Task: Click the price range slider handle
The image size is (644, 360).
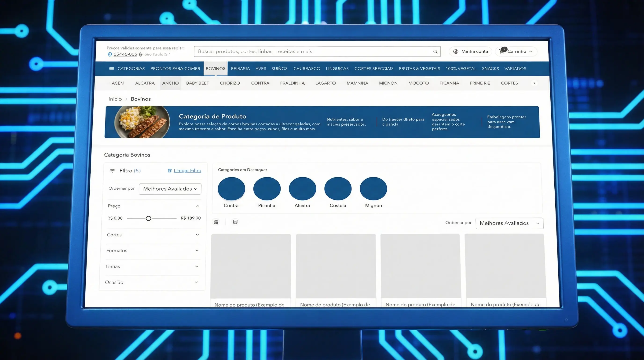Action: 149,218
